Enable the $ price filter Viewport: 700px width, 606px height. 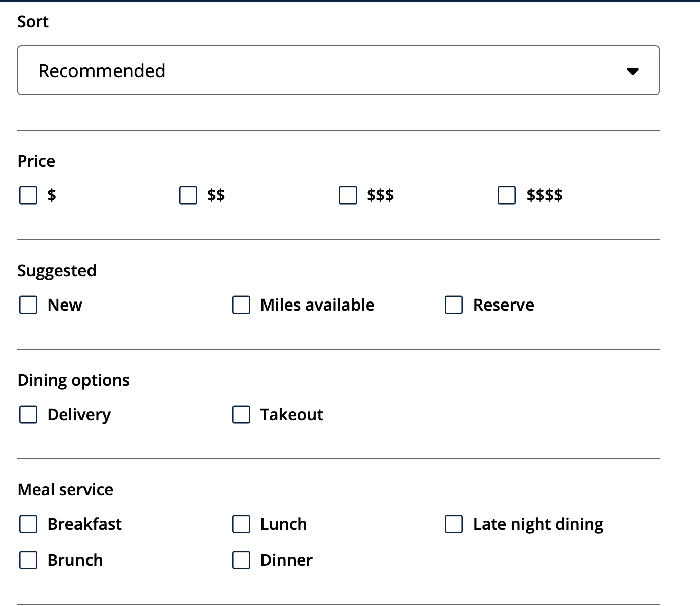(x=28, y=196)
